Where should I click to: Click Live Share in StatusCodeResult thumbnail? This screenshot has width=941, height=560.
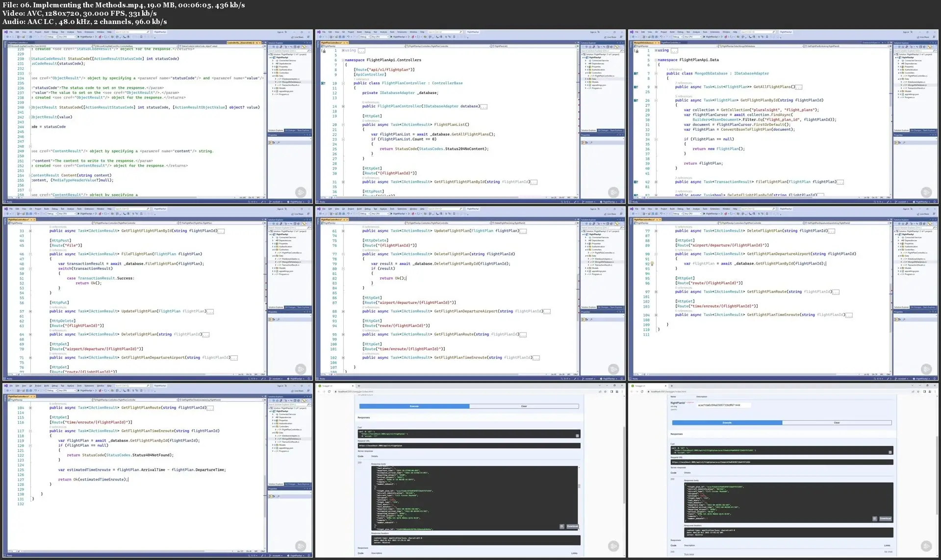[297, 37]
